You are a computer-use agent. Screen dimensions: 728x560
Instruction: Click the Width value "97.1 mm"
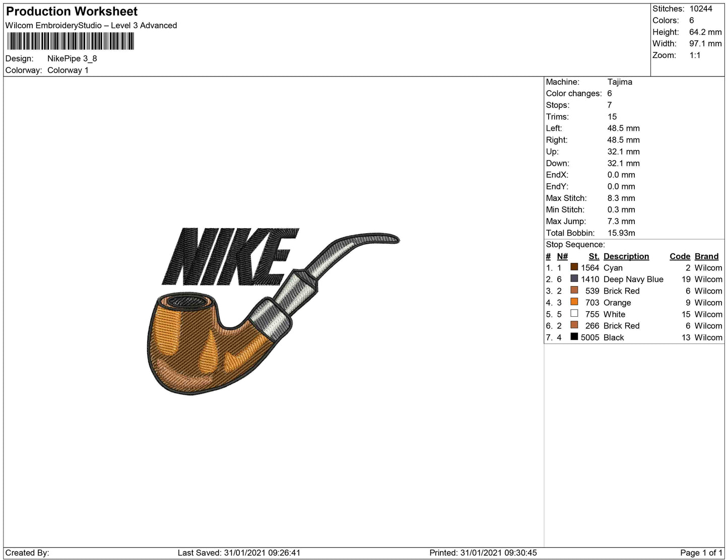pyautogui.click(x=705, y=44)
